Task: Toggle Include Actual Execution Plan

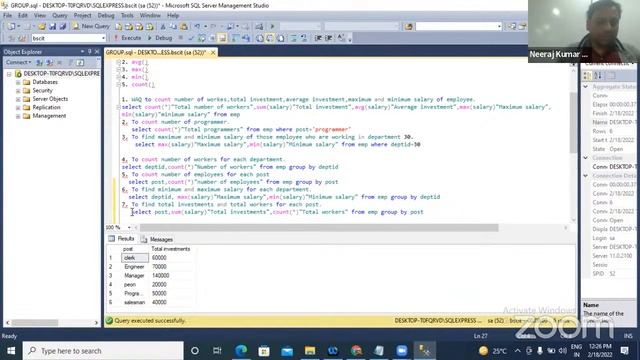Action: tap(236, 38)
